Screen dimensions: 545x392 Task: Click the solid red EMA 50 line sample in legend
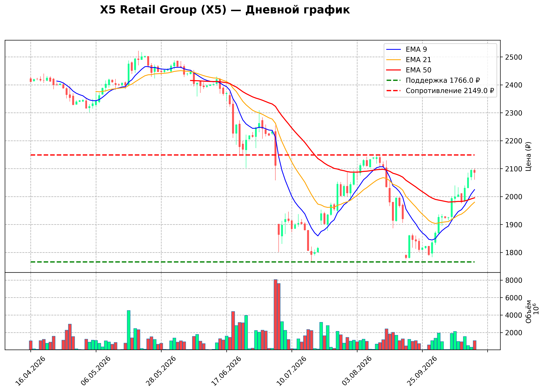pos(394,70)
